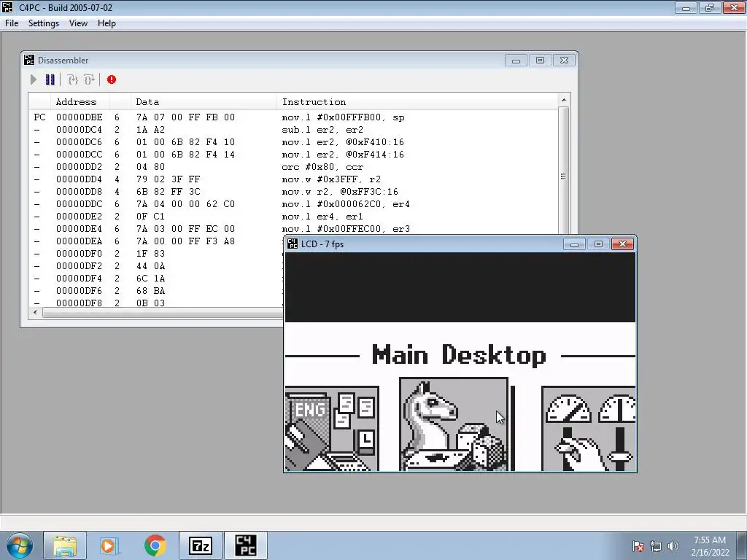
Task: Select address row 00000DD4
Action: (x=293, y=179)
